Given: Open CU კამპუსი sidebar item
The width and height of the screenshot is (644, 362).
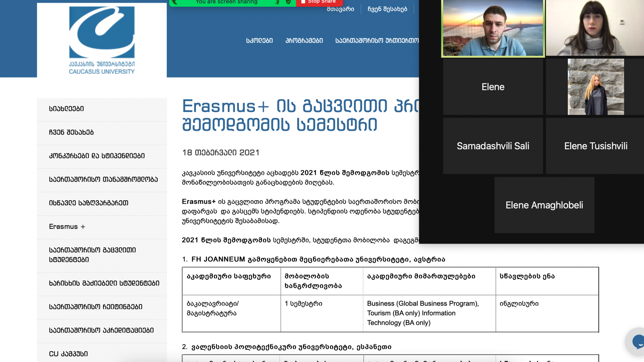Looking at the screenshot, I should point(102,353).
